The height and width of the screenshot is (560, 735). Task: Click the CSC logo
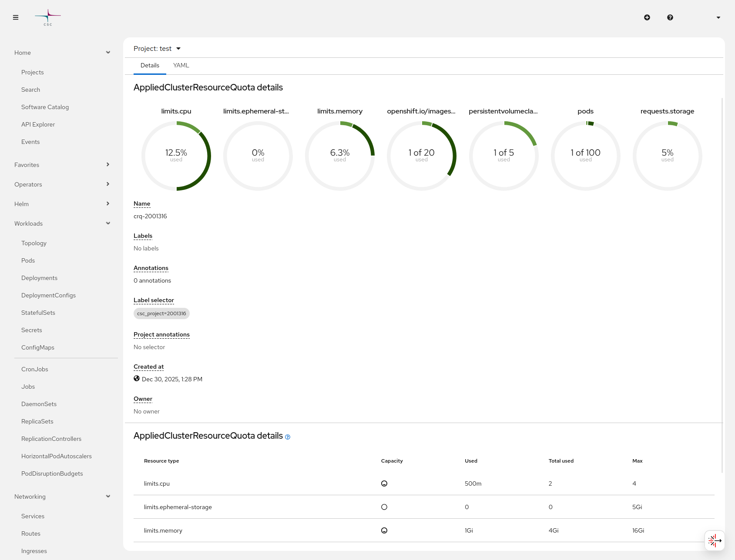coord(48,18)
